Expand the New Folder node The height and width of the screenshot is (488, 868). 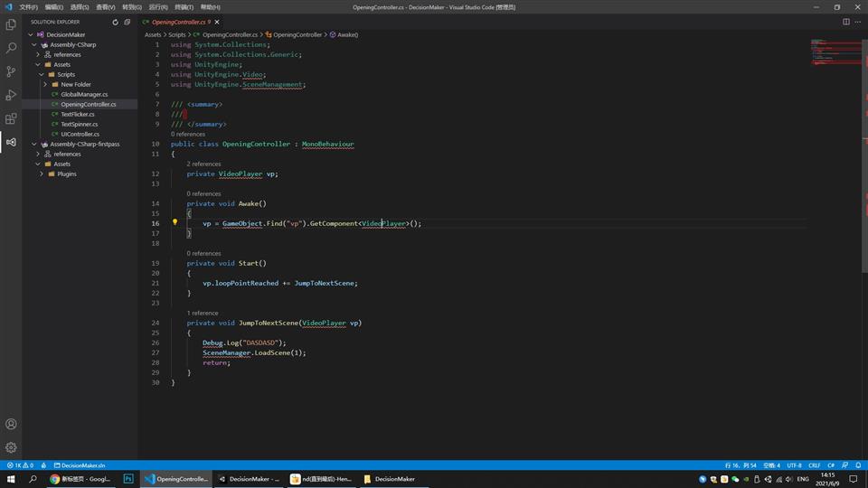click(x=45, y=85)
